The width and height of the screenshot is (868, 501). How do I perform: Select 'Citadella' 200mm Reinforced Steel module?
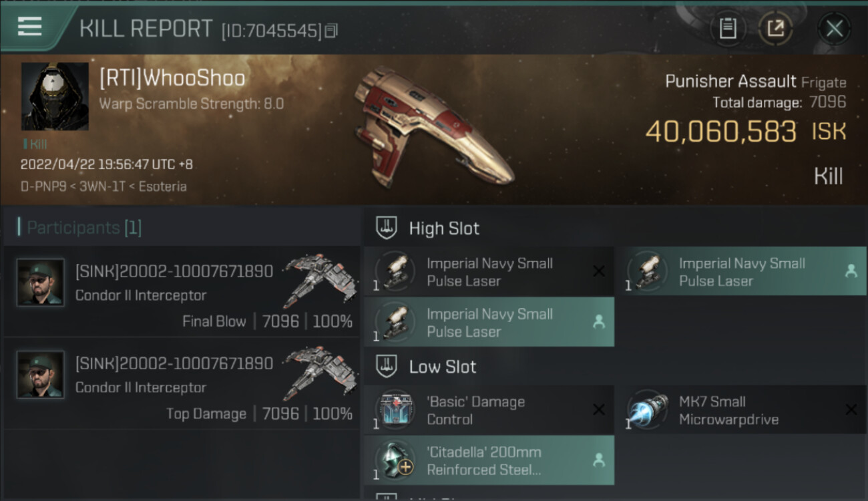(x=489, y=460)
